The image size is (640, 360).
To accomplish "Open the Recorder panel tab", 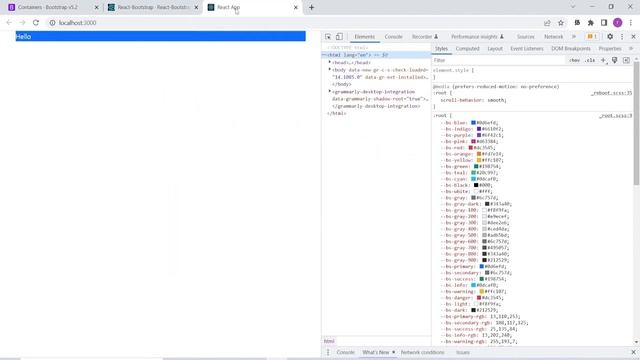I will pyautogui.click(x=425, y=37).
